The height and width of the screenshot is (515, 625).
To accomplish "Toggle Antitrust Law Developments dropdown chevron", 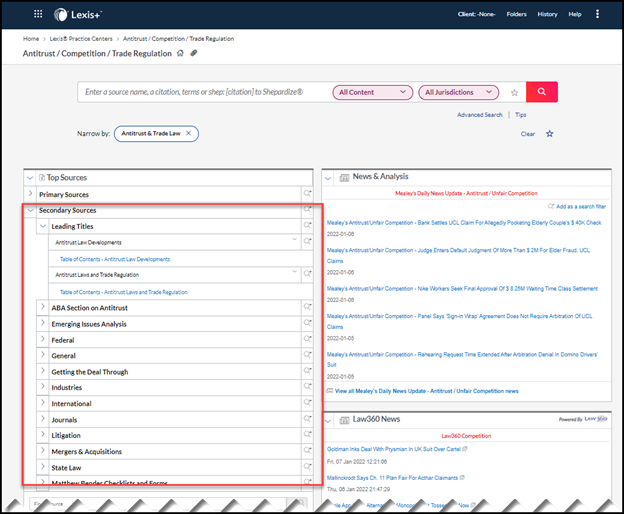I will tap(295, 239).
